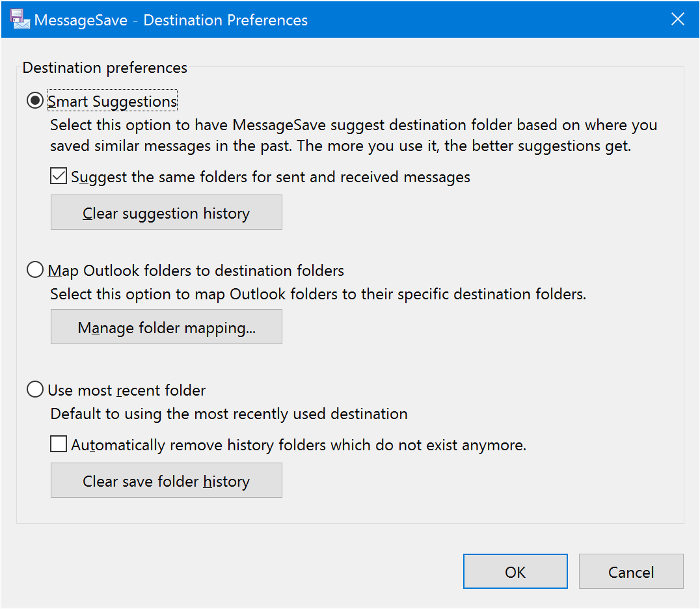Confirm preferences with OK button
The image size is (700, 609).
click(515, 571)
